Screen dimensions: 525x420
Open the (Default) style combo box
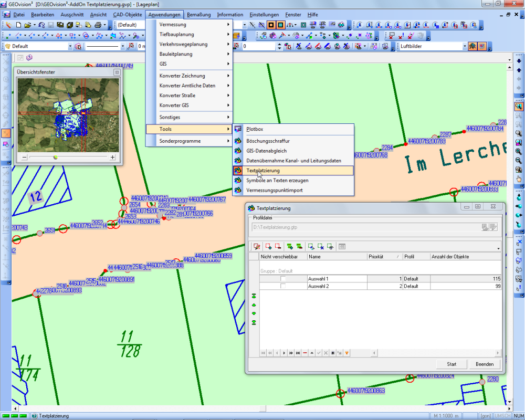tap(131, 25)
